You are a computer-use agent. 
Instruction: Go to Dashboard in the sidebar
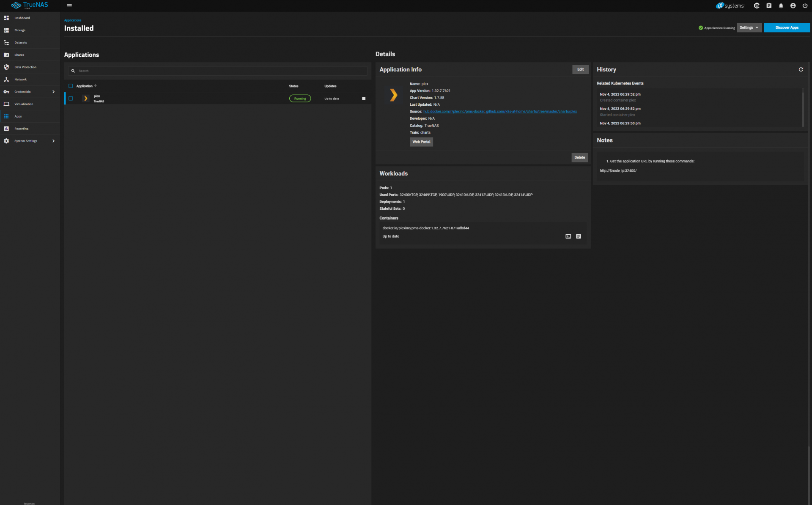coord(22,18)
